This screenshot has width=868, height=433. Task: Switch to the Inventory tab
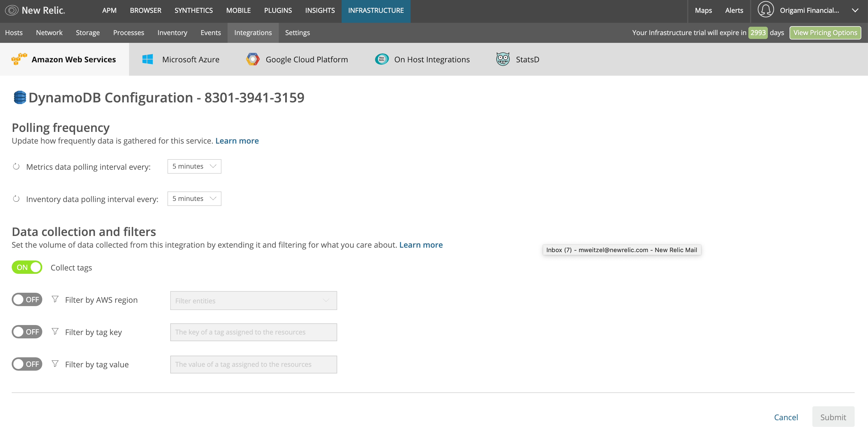172,33
